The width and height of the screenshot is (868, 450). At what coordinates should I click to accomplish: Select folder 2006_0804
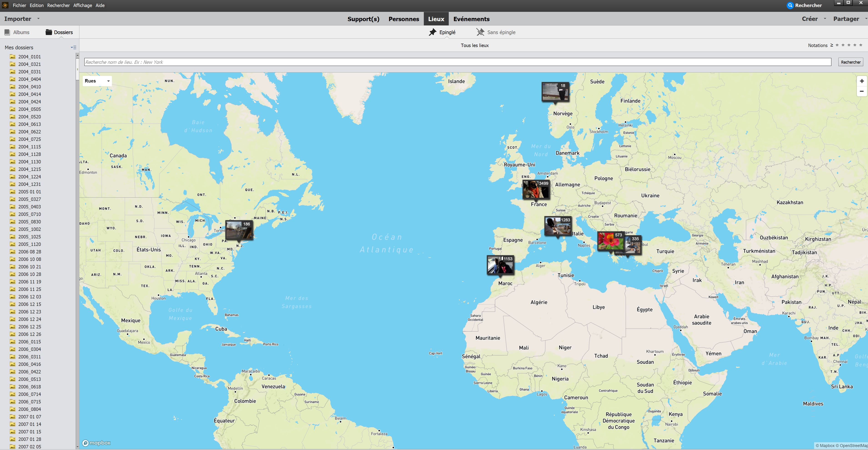(29, 409)
